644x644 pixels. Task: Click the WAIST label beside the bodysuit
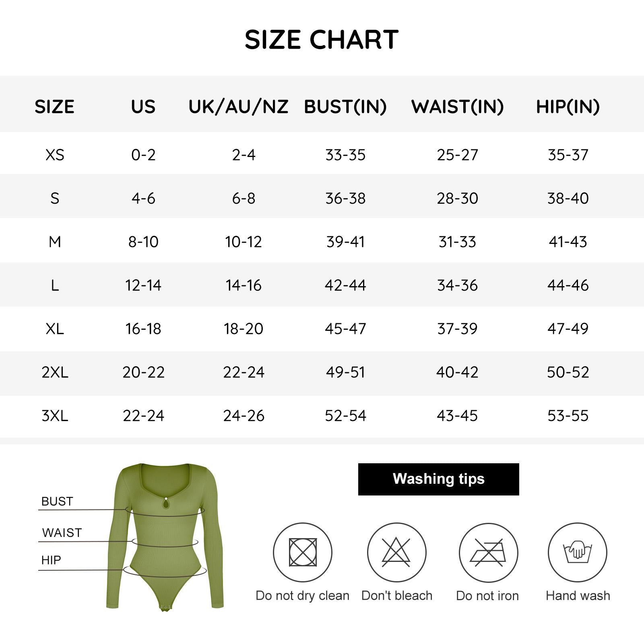(x=62, y=533)
